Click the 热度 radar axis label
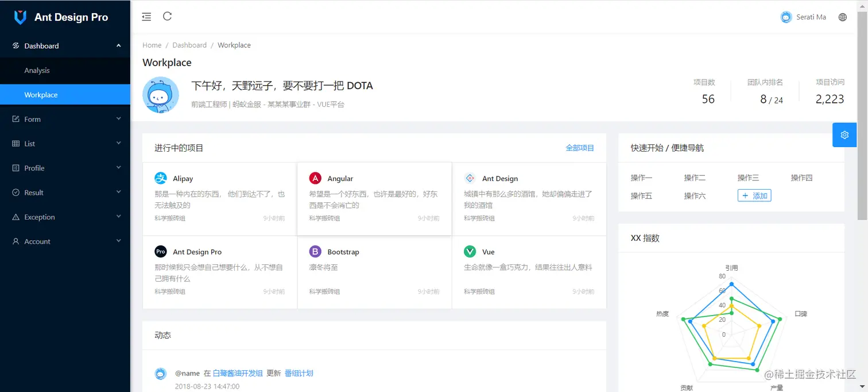The image size is (868, 392). (x=662, y=314)
